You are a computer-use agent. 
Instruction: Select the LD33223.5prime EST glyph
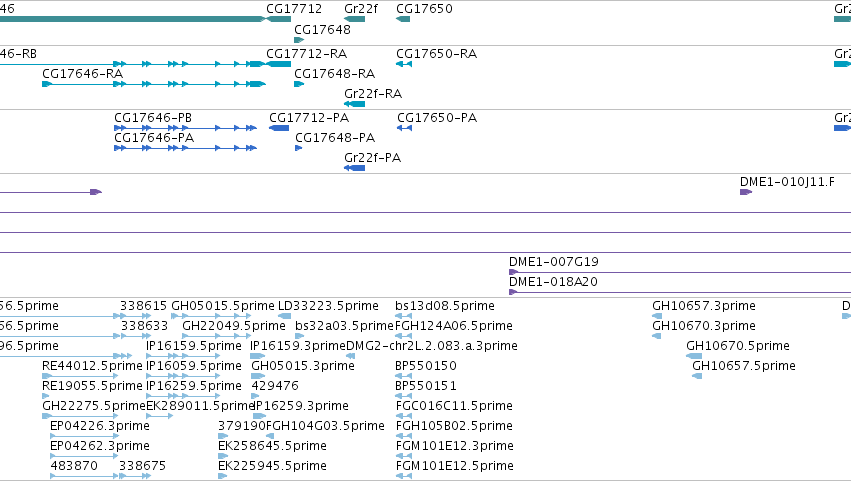[x=284, y=316]
